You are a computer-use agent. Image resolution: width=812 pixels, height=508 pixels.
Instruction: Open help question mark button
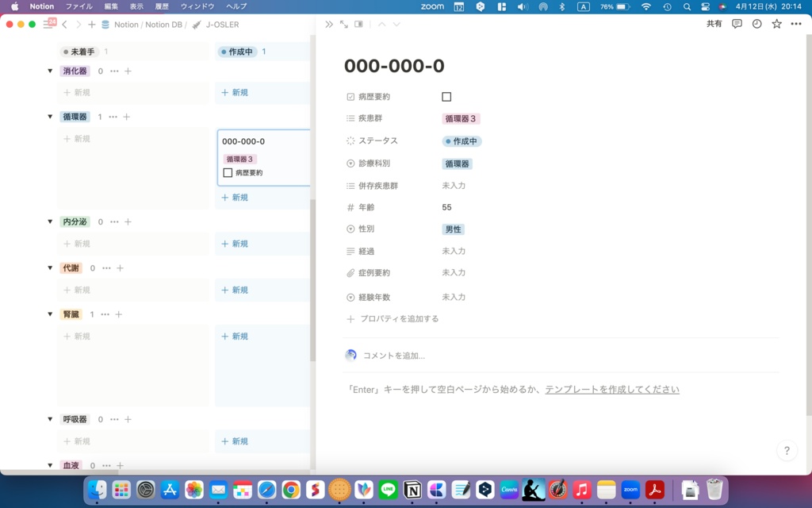(x=787, y=451)
